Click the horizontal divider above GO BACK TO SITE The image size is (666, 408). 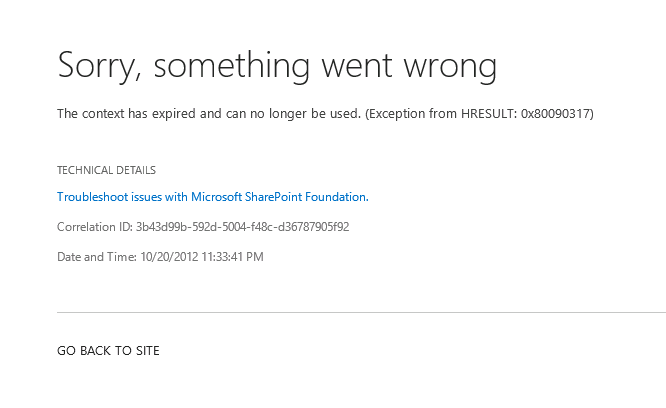361,312
